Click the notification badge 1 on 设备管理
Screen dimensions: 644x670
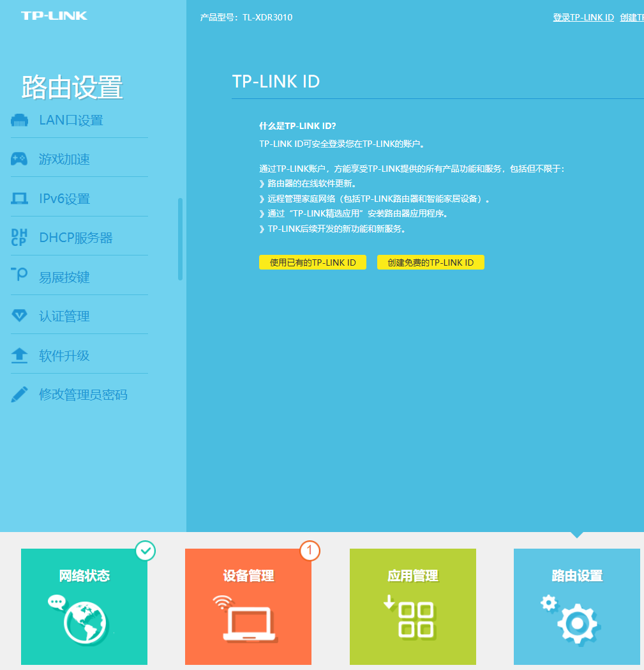coord(310,551)
